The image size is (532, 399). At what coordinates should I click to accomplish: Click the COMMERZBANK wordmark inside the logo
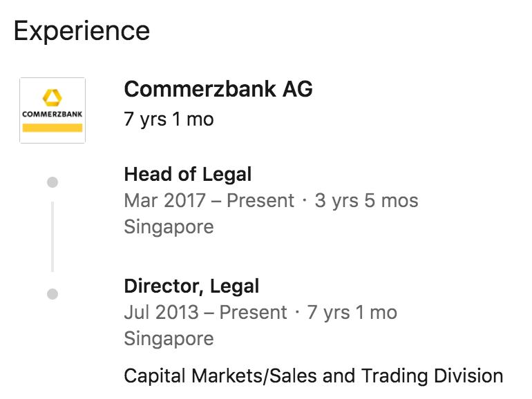pyautogui.click(x=53, y=114)
